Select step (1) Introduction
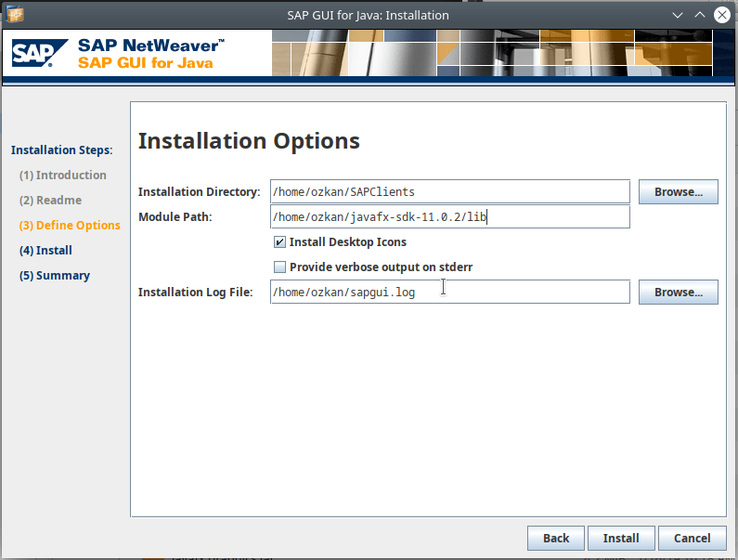The width and height of the screenshot is (738, 560). tap(62, 176)
